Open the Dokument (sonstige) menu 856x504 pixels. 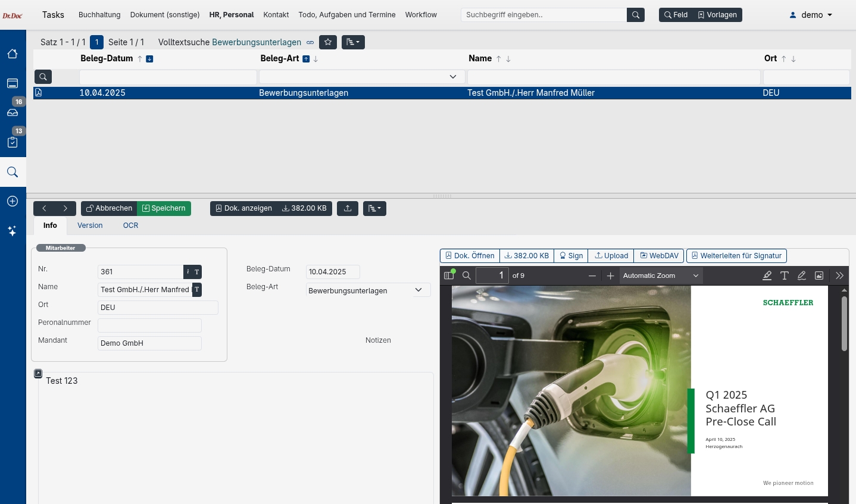pyautogui.click(x=165, y=15)
